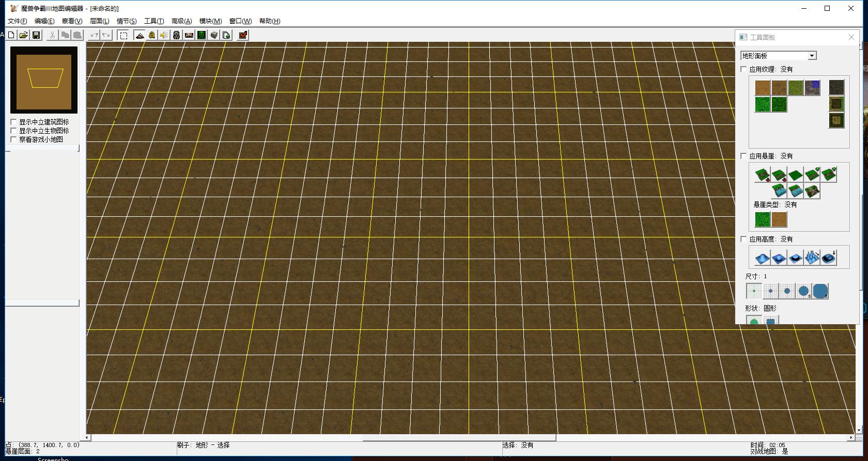Viewport: 868px width, 461px height.
Task: Open the AI Editor green face icon
Action: tap(202, 35)
